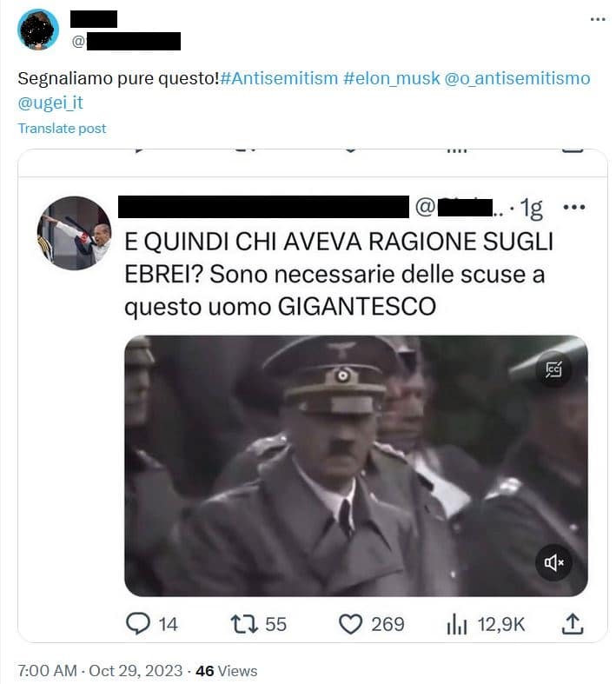Click the share upload icon on quoted post
Image resolution: width=616 pixels, height=684 pixels.
coord(572,624)
